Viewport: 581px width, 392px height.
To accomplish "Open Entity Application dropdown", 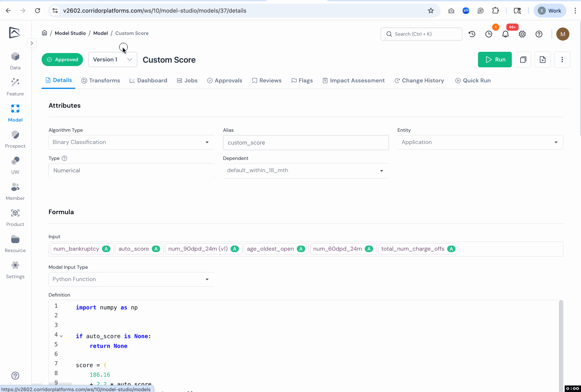I will (x=480, y=142).
